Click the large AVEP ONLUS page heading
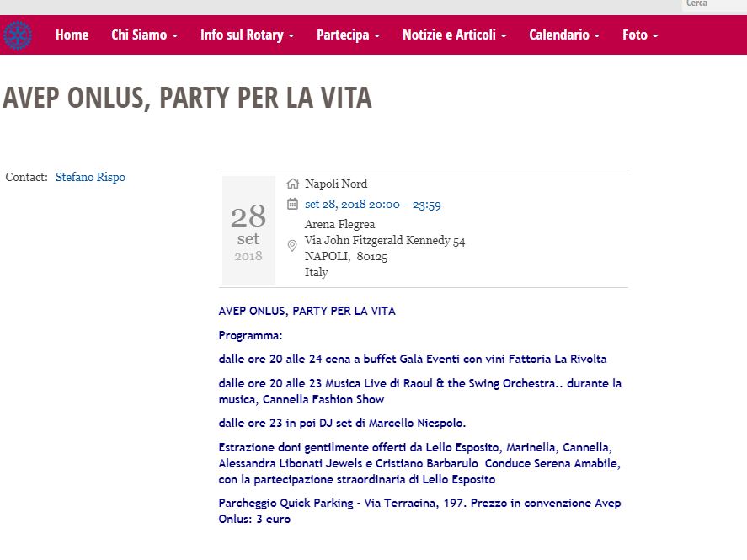 tap(187, 98)
